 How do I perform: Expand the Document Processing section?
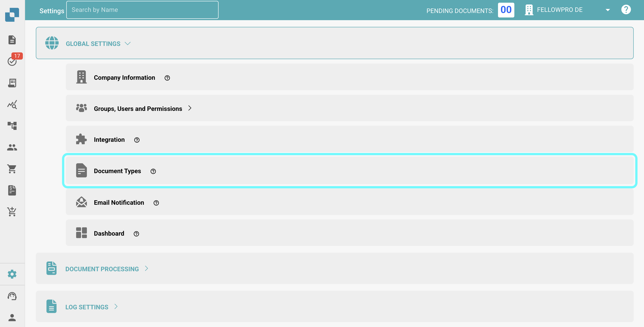[x=102, y=269]
